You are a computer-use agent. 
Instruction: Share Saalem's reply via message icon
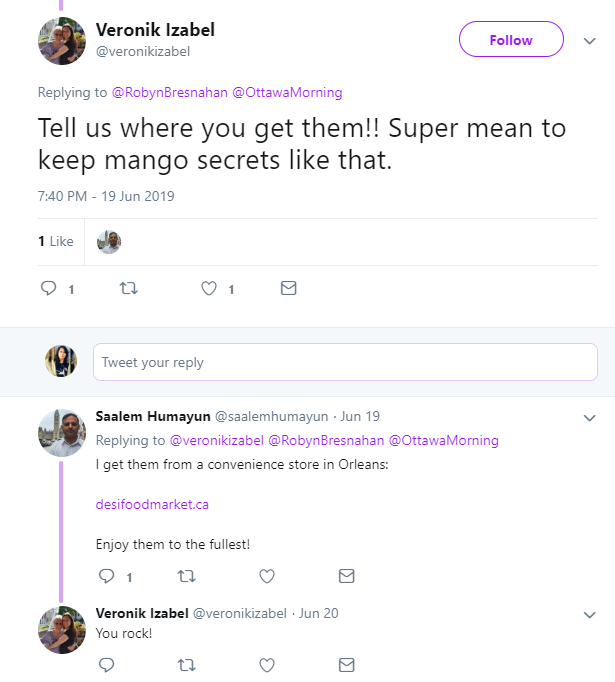tap(346, 577)
